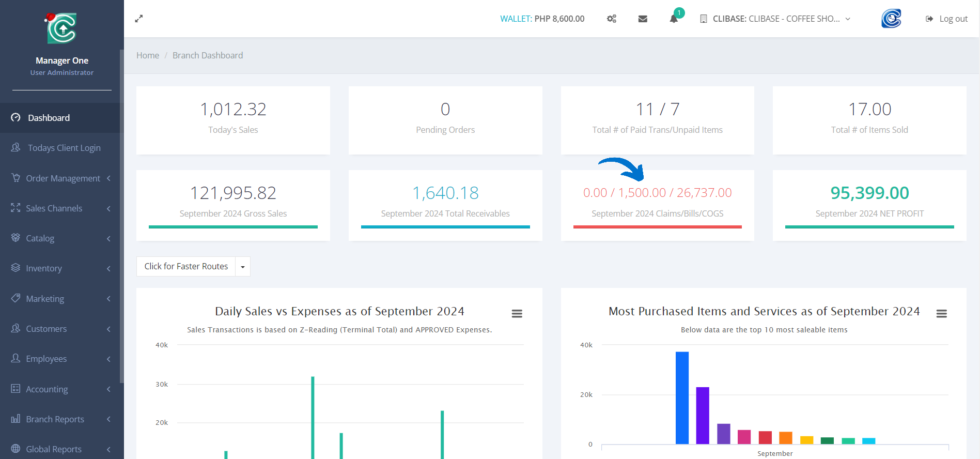Expand the Click for Faster Routes caret
The width and height of the screenshot is (980, 459).
point(243,267)
